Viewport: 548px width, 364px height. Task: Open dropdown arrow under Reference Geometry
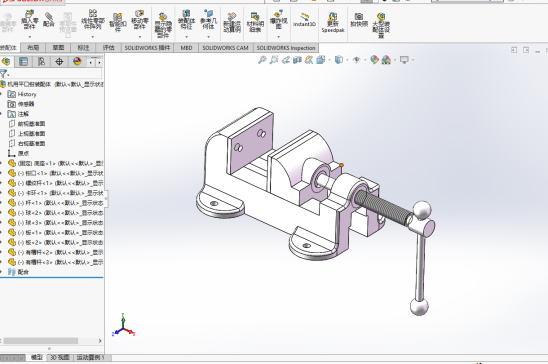point(208,36)
